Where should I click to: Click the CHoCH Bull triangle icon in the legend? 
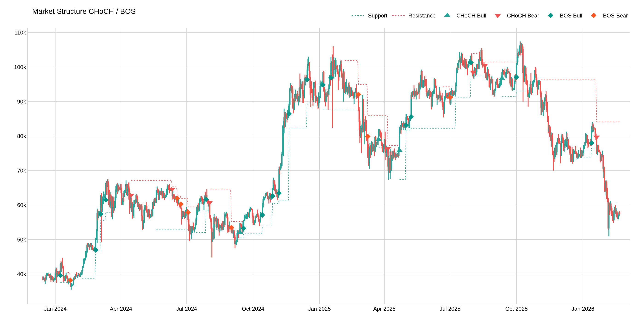(448, 15)
